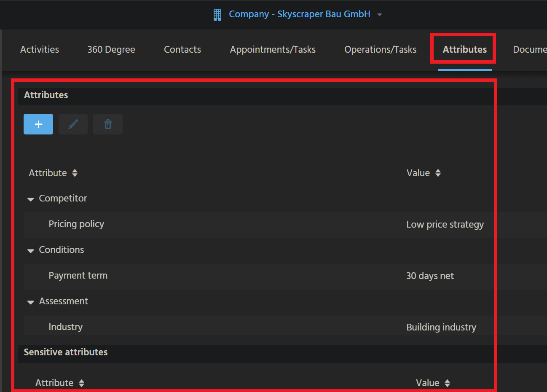Viewport: 547px width, 392px height.
Task: Sort sensitive attributes by Attribute column
Action: [x=81, y=383]
